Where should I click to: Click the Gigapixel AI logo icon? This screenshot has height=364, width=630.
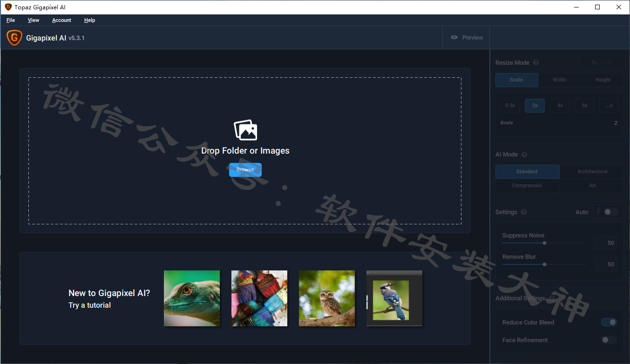tap(14, 38)
